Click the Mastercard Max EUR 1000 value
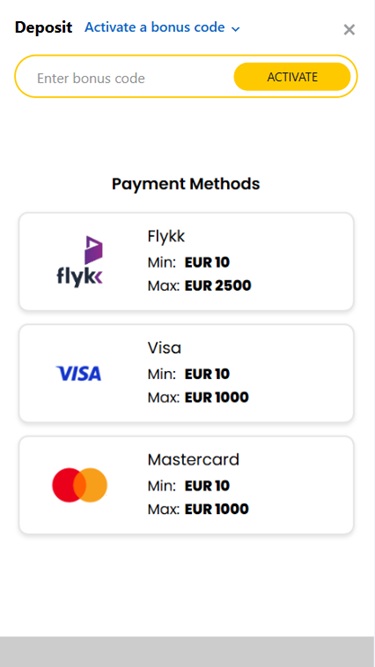This screenshot has height=667, width=375. (216, 509)
